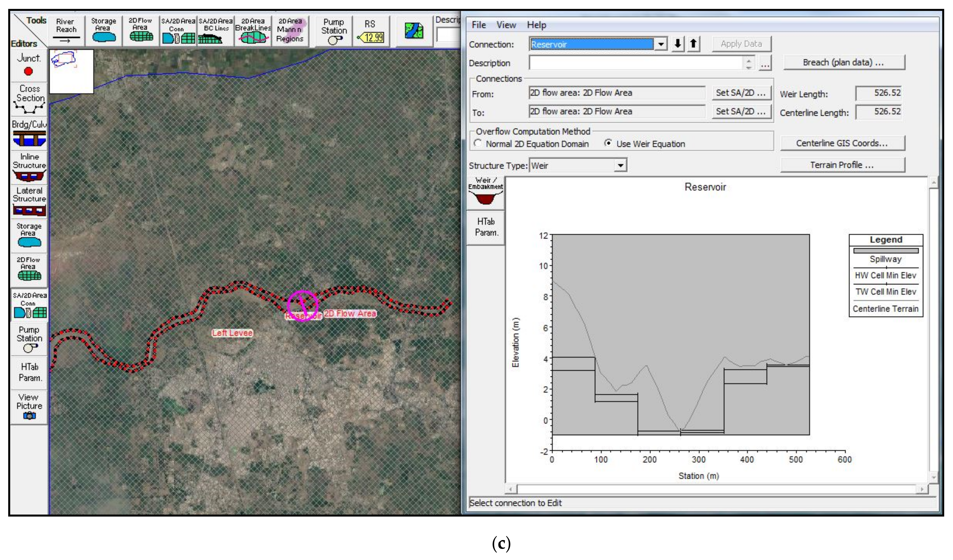Open Centerline GIS Coords
Image resolution: width=953 pixels, height=560 pixels.
(x=843, y=143)
